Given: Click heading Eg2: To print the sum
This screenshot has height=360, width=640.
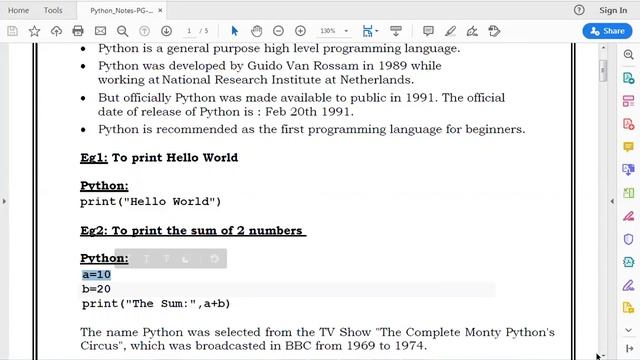Looking at the screenshot, I should point(193,231).
